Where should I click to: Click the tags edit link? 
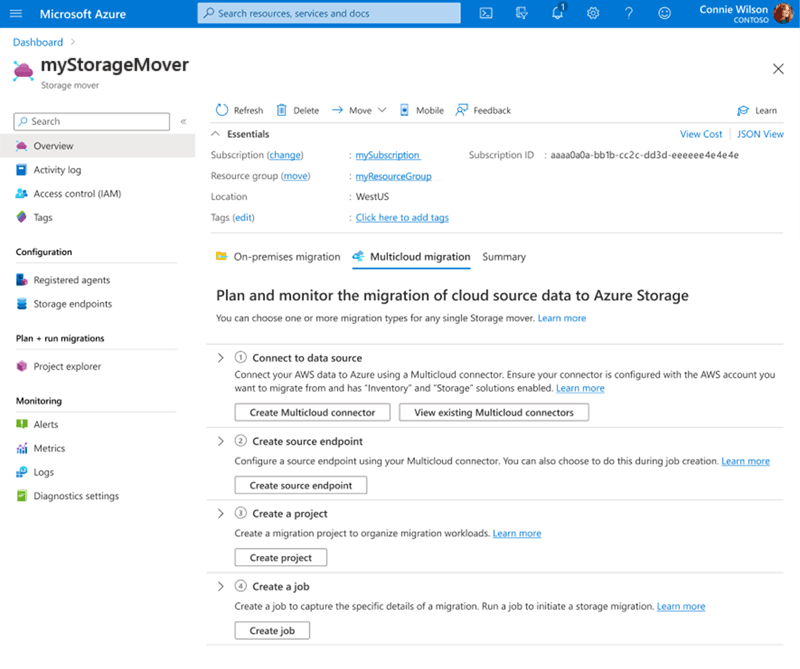243,217
